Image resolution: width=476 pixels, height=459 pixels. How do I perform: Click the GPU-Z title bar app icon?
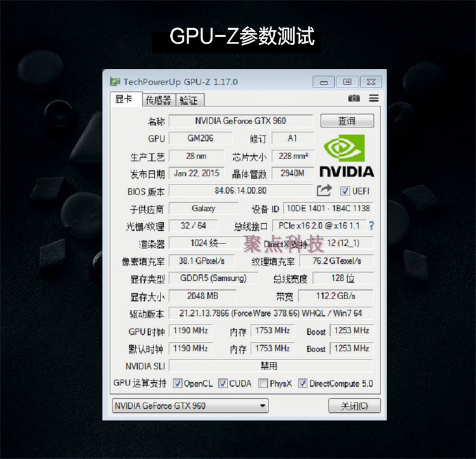pos(115,82)
